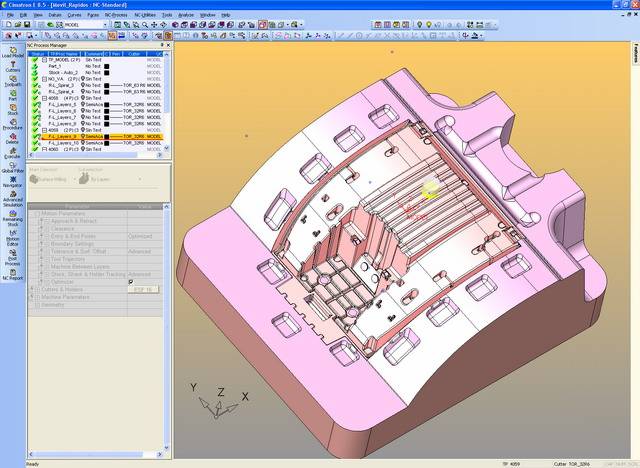Collapse the NO_VA toolpath node

44,79
